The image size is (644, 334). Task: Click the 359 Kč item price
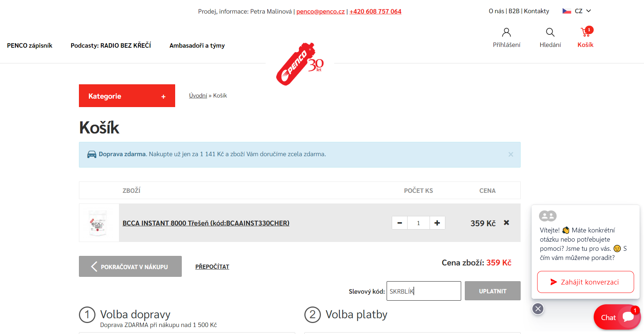483,223
